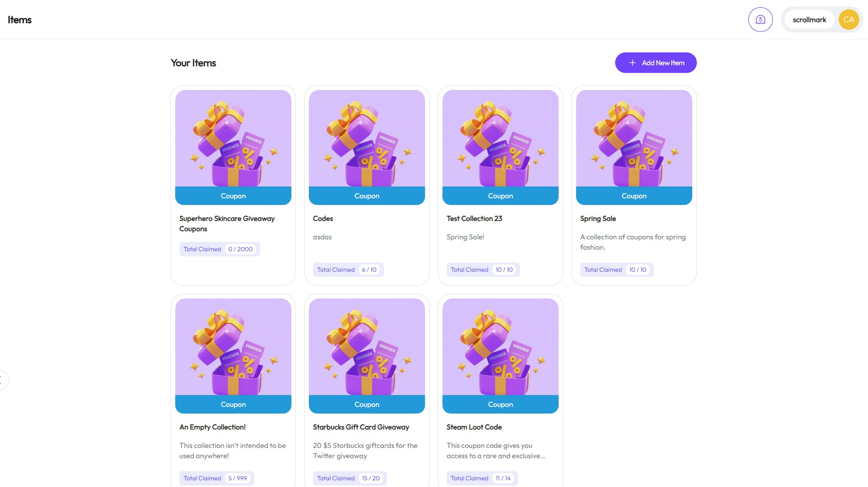
Task: Click the Spring Sale title
Action: [x=598, y=218]
